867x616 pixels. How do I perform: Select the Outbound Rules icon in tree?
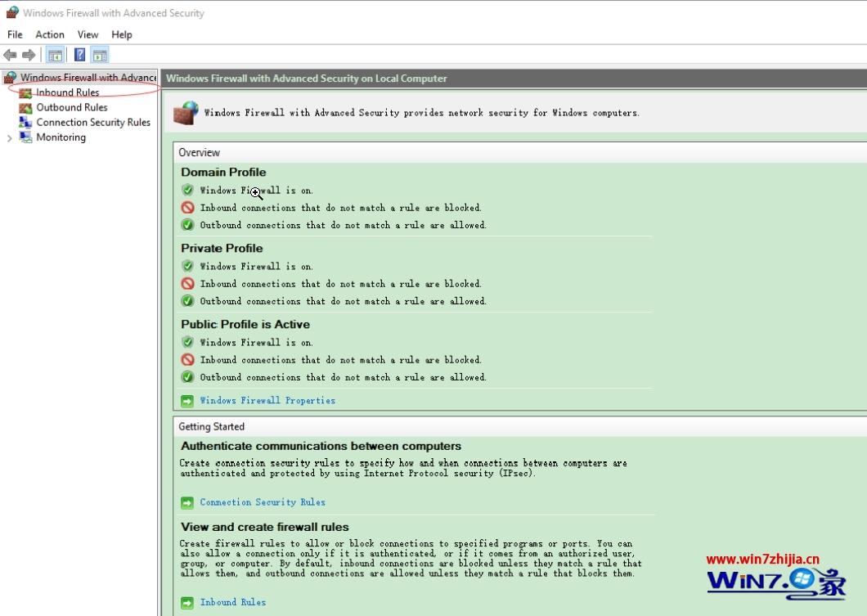(x=25, y=108)
